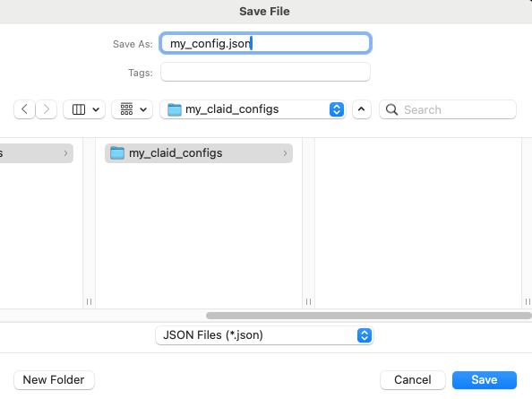Click the my_claid_configs folder icon in the file list
This screenshot has height=399, width=532.
117,153
